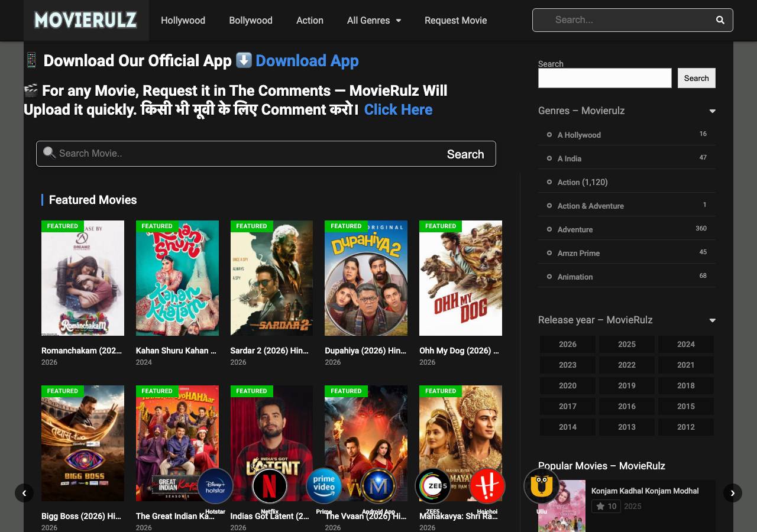Open the Bigg Boss poster
The width and height of the screenshot is (757, 532).
point(83,443)
